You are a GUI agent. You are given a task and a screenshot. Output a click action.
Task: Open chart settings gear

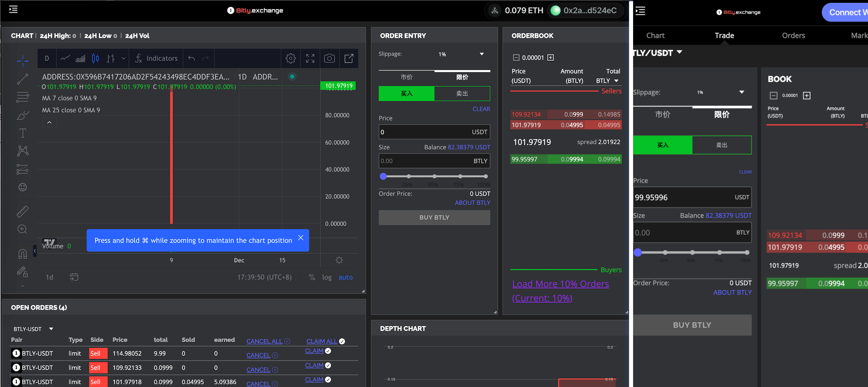click(290, 58)
